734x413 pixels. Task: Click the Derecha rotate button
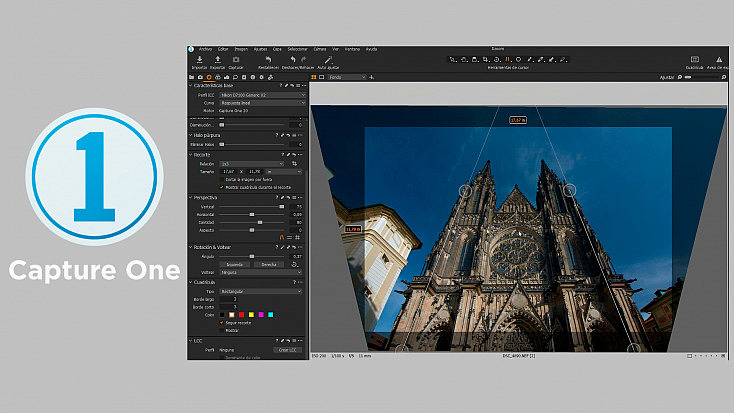(269, 265)
